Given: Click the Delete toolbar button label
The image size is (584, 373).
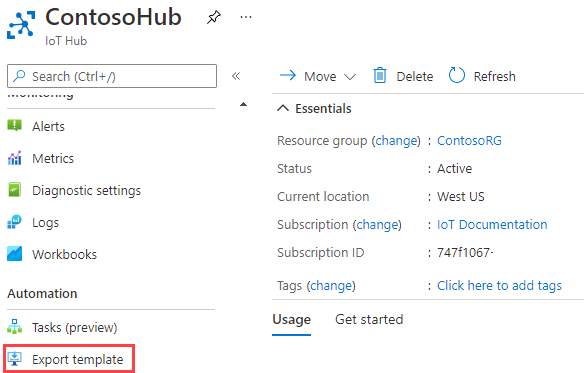Looking at the screenshot, I should [x=415, y=76].
